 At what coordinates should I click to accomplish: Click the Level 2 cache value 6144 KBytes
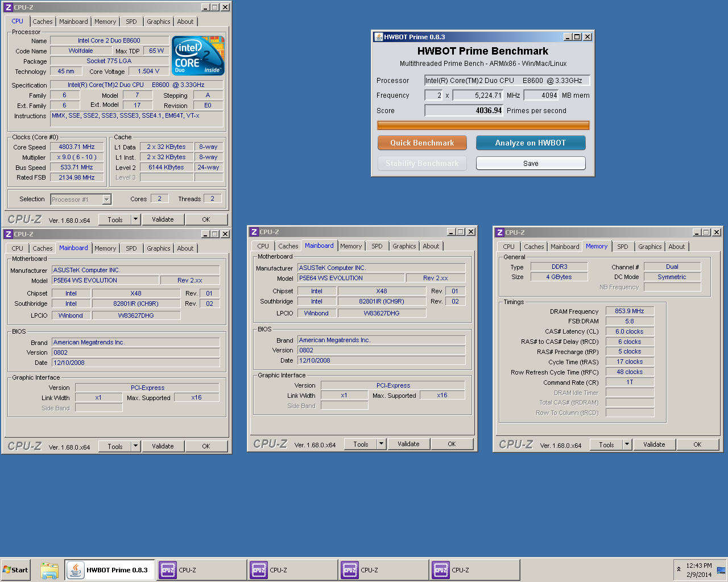[166, 167]
